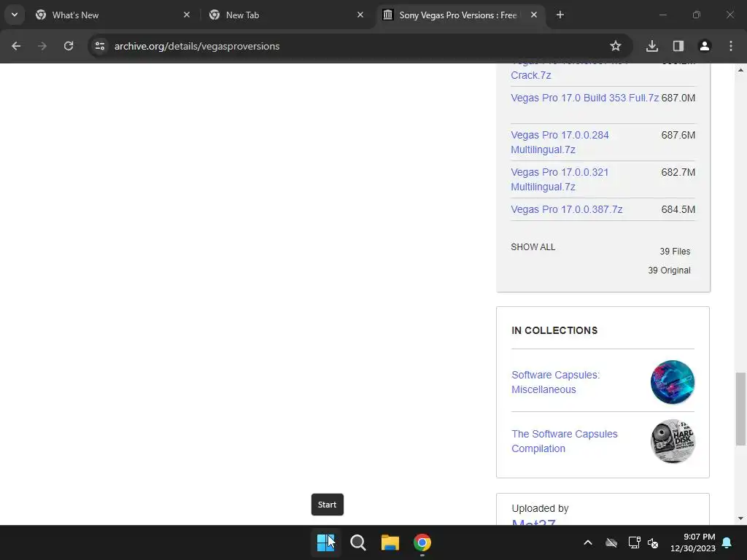Toggle the Chrome side panel

[x=678, y=46]
